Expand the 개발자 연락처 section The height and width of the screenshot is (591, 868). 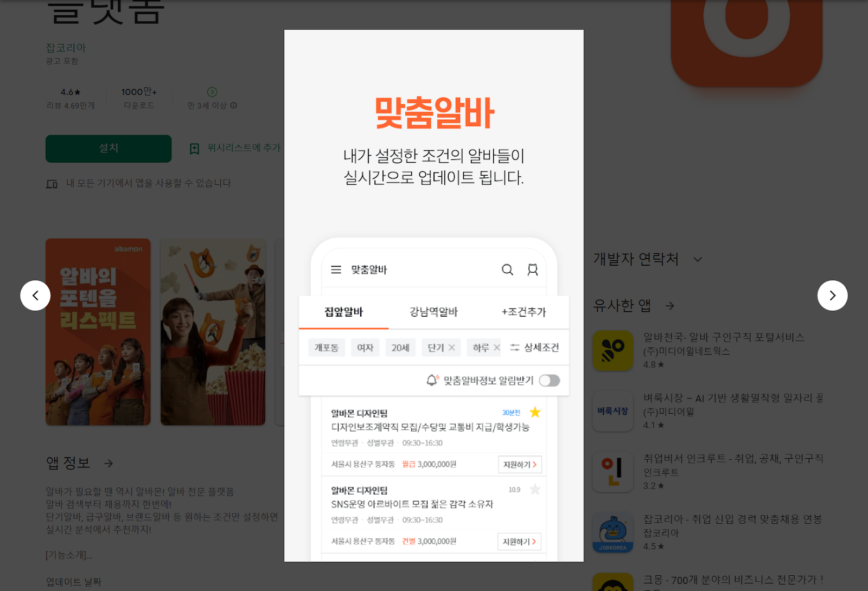698,259
